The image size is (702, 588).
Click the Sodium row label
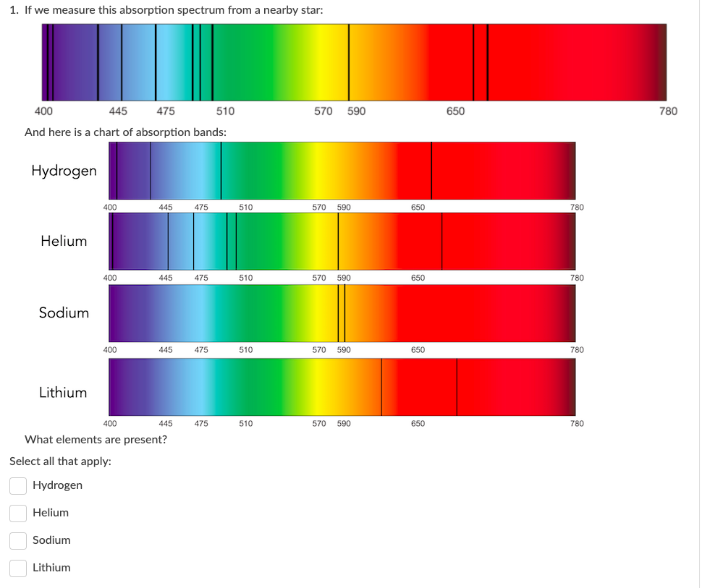pyautogui.click(x=64, y=313)
